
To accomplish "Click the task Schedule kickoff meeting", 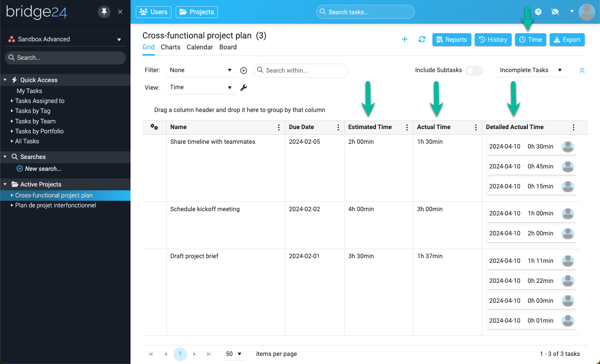I will coord(205,209).
